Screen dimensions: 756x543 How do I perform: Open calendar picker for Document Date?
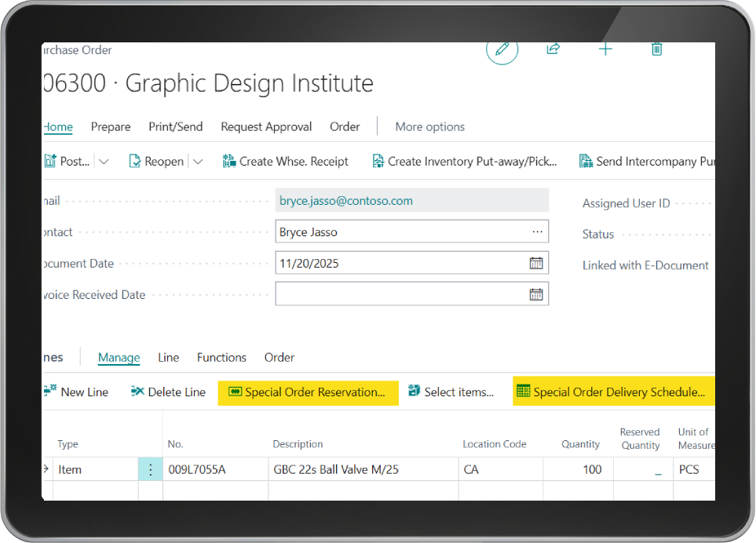[x=536, y=263]
